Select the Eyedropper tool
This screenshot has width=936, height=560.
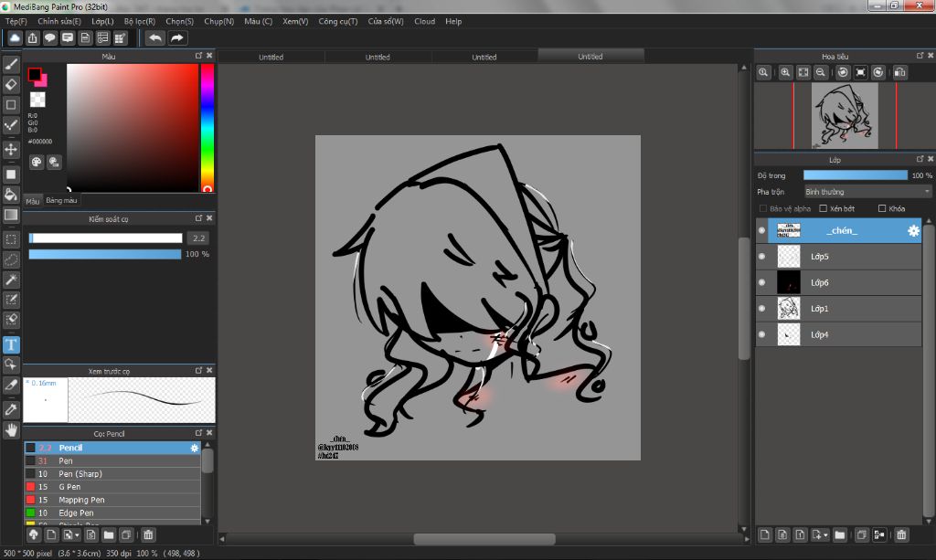11,409
